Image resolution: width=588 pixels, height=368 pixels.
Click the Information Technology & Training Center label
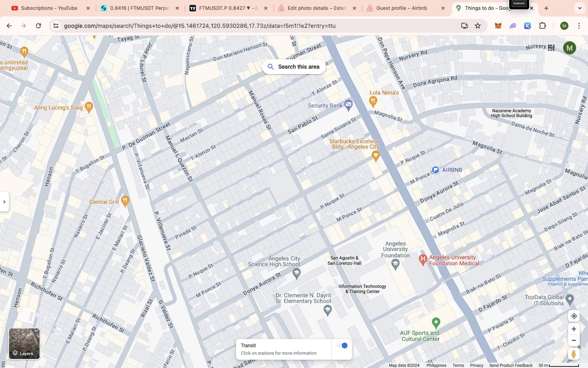pyautogui.click(x=362, y=289)
